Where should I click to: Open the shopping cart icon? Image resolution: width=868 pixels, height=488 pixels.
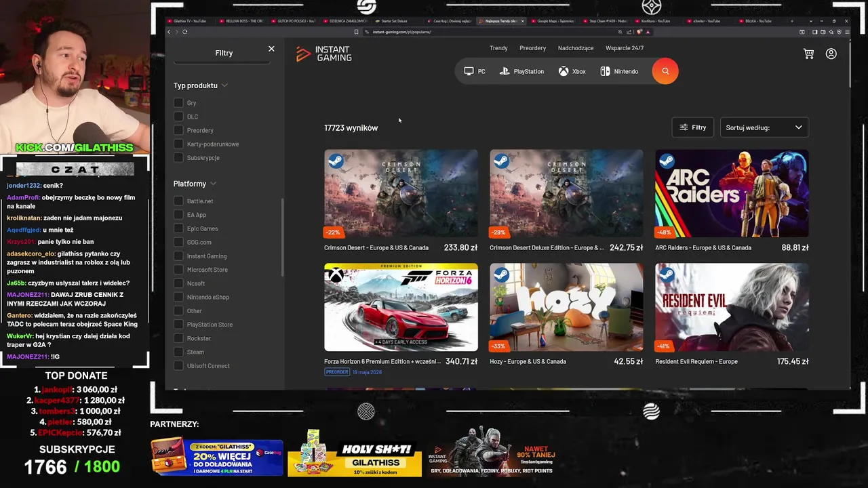click(x=808, y=54)
